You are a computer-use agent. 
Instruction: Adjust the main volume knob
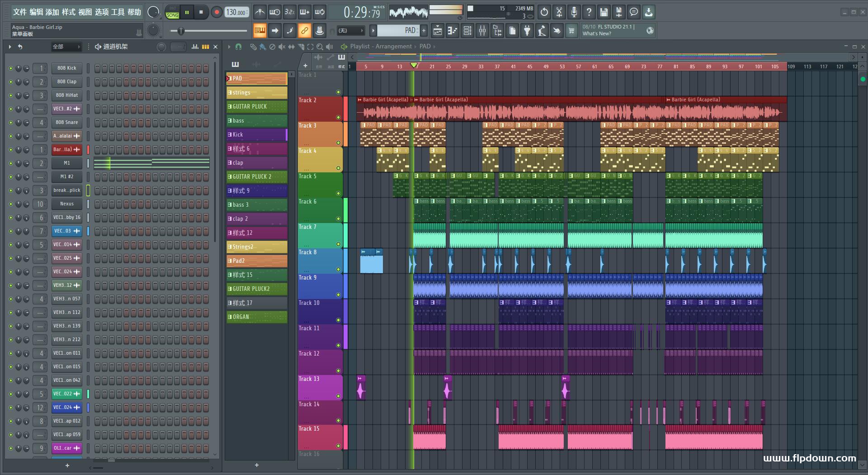(153, 12)
